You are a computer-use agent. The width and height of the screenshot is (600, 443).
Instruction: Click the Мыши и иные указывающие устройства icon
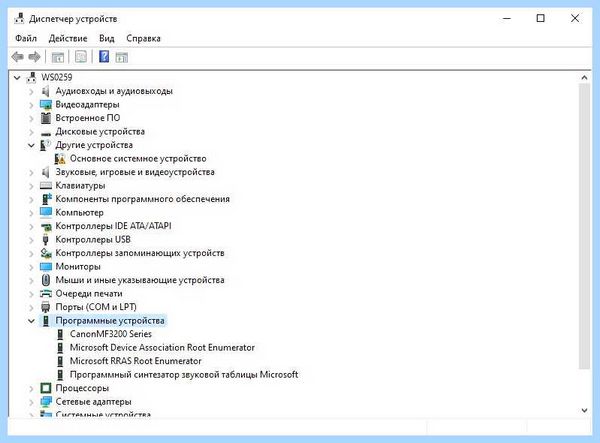(x=46, y=280)
